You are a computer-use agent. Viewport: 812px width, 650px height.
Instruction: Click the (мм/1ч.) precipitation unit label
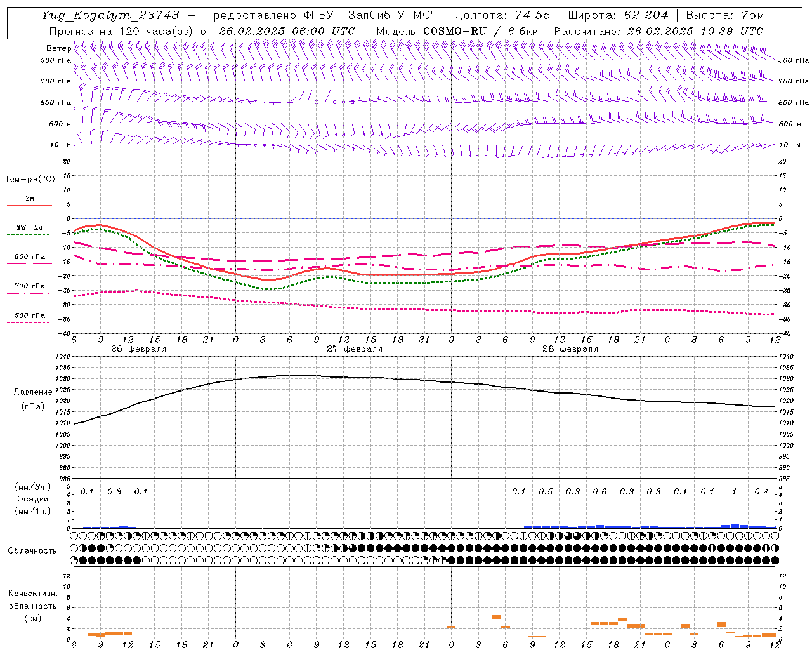coord(33,511)
